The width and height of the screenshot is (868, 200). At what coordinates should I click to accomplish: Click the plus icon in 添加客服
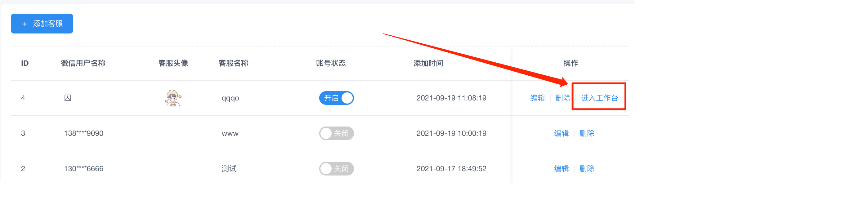[25, 24]
